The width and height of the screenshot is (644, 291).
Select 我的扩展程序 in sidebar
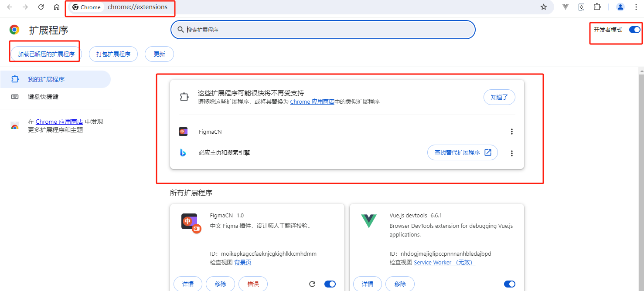pos(55,79)
